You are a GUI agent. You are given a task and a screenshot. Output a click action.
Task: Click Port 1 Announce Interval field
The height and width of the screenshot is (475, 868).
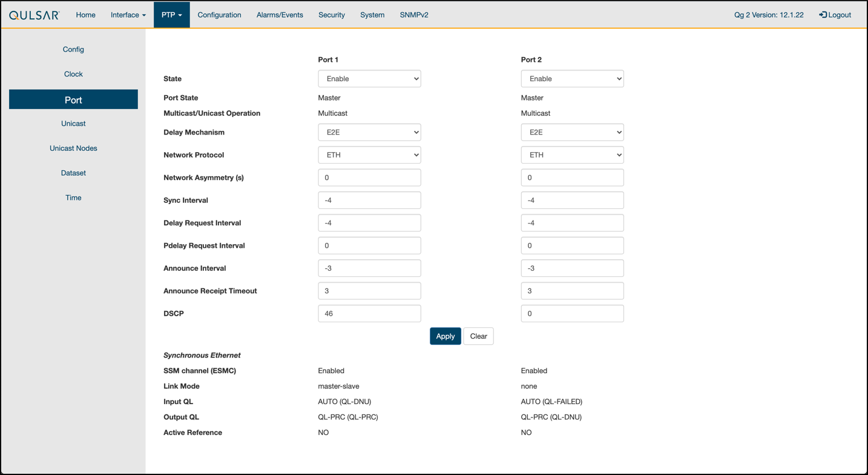click(x=369, y=268)
